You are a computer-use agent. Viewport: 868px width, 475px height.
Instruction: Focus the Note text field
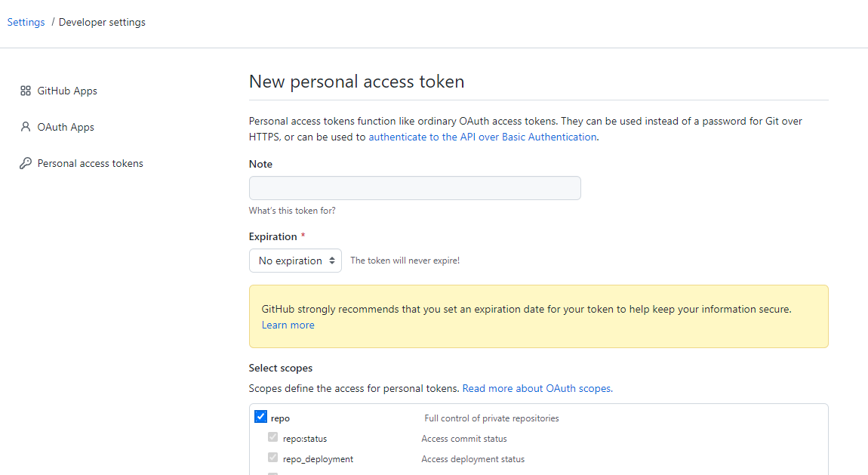point(414,188)
